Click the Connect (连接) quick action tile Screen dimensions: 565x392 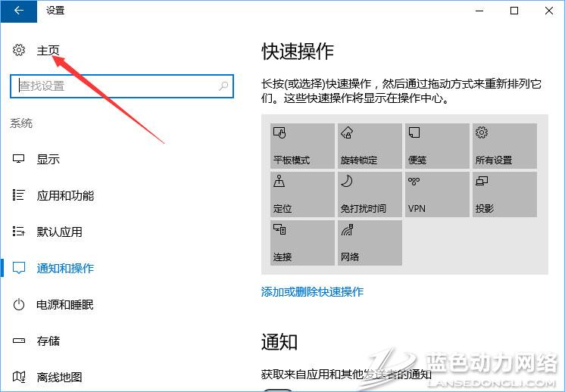click(x=302, y=243)
